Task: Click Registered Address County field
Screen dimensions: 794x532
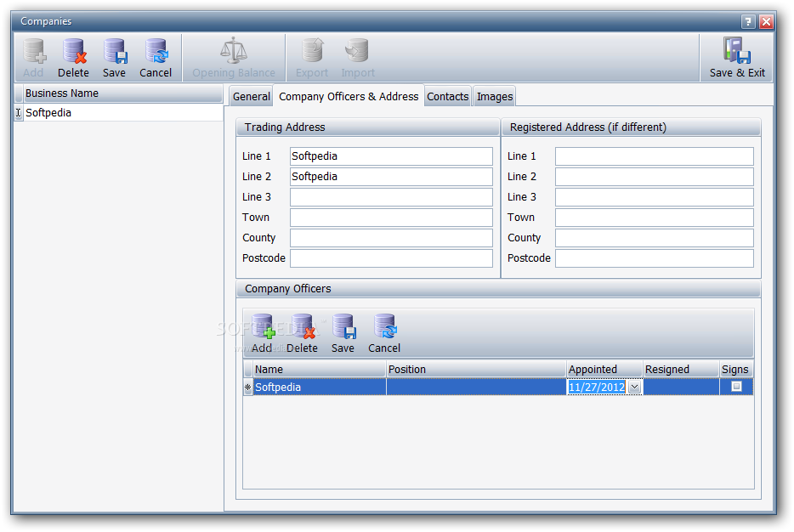Action: pos(655,237)
